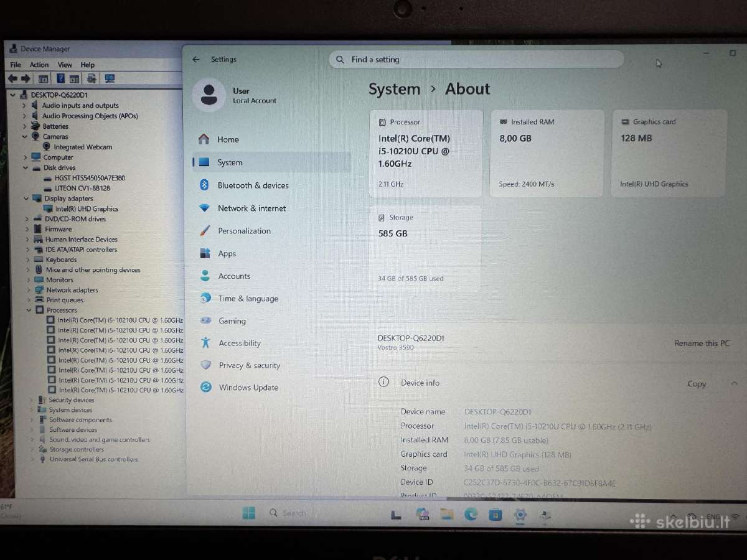Go back using the Settings back arrow
The height and width of the screenshot is (560, 747).
point(196,60)
